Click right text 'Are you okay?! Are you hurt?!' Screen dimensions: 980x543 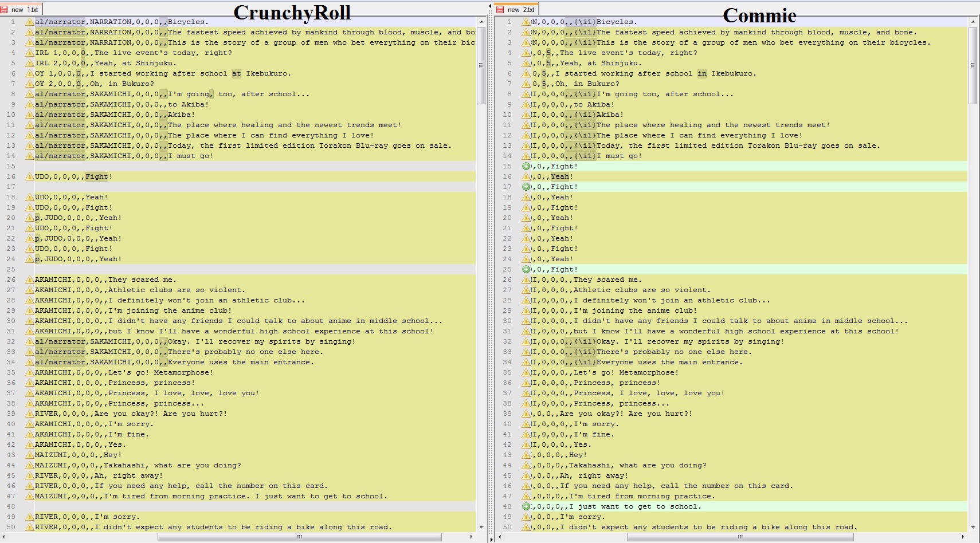tap(626, 414)
